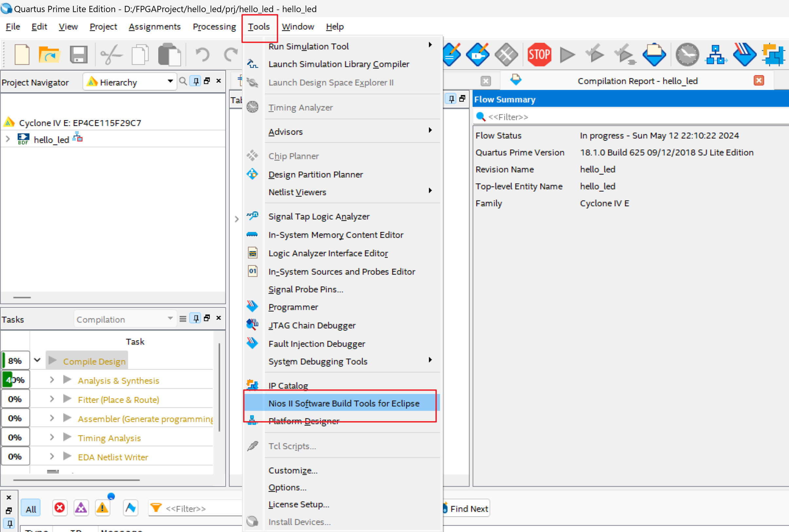The image size is (789, 532).
Task: Open the Processing menu
Action: 214,27
